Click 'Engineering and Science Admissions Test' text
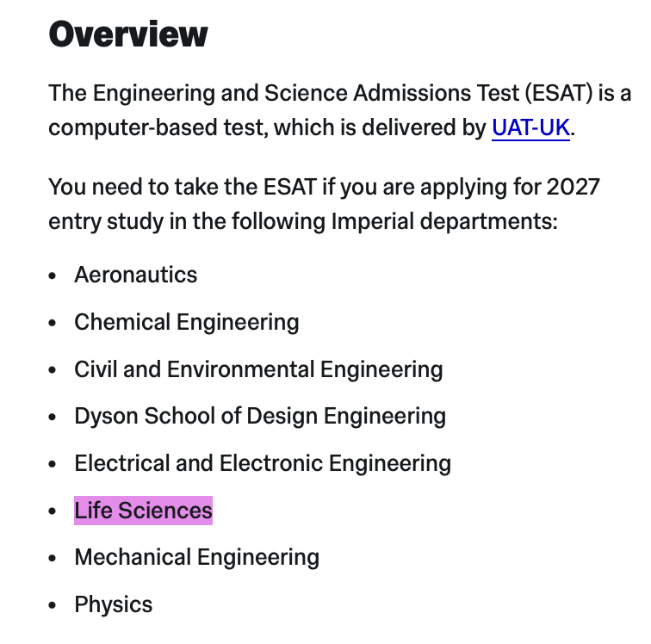The image size is (651, 644). (306, 93)
